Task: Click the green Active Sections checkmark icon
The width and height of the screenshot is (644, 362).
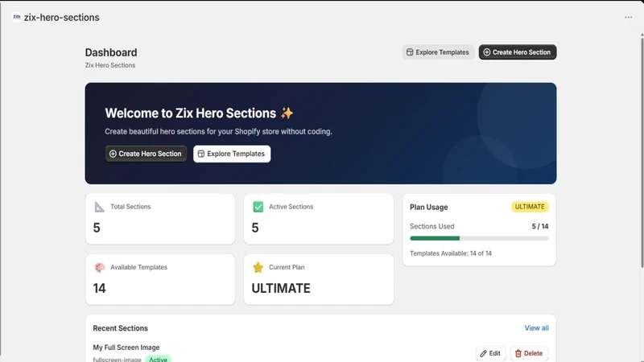Action: tap(258, 207)
